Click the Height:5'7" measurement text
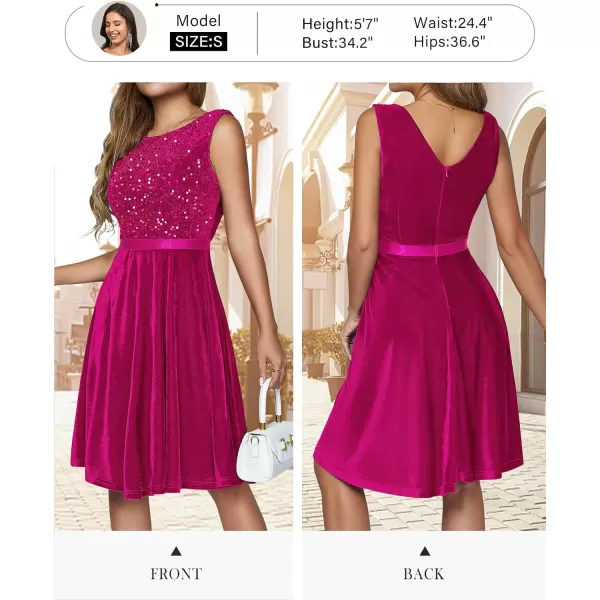Viewport: 600px width, 600px height. pos(340,24)
